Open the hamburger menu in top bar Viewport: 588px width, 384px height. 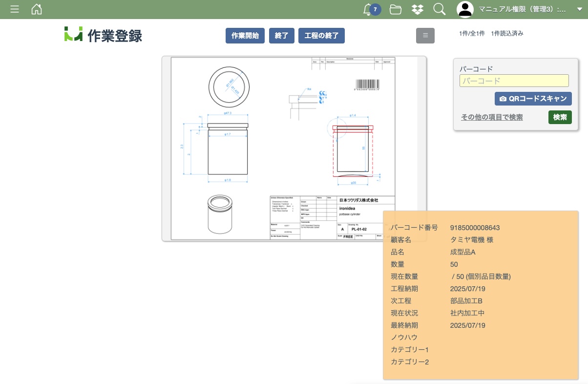click(15, 9)
